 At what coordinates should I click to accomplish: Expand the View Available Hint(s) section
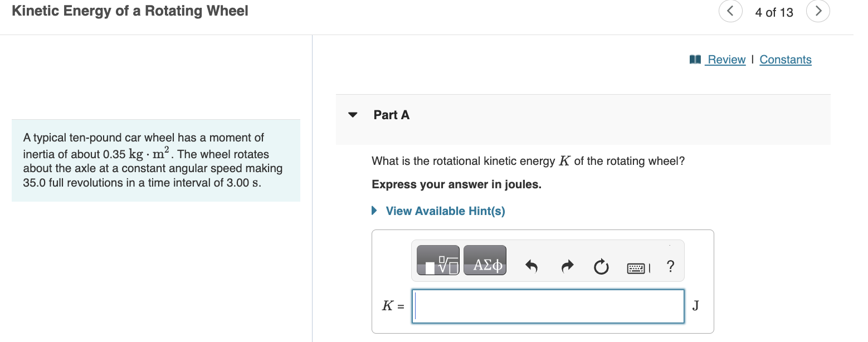(445, 211)
